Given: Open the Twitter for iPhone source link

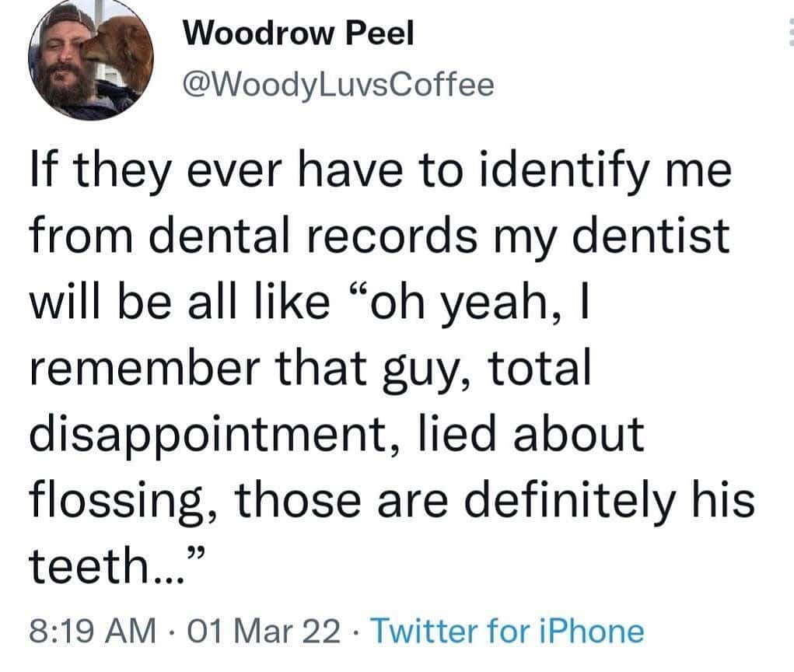Looking at the screenshot, I should [506, 631].
